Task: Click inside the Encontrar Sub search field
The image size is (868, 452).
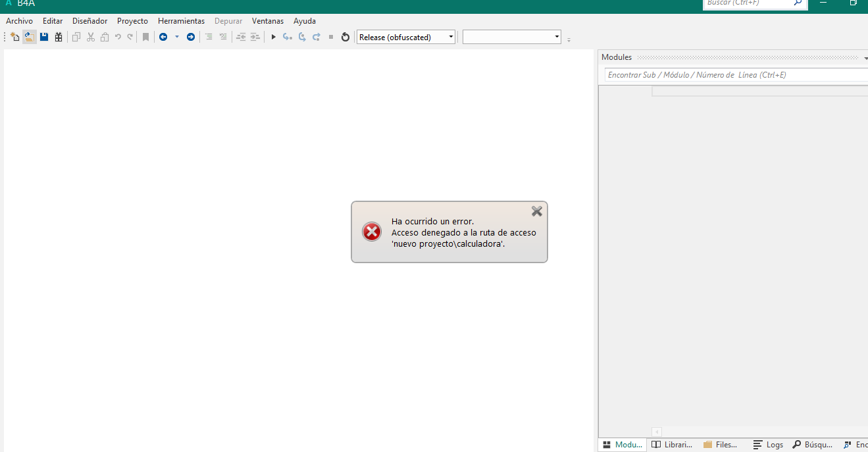Action: click(724, 74)
